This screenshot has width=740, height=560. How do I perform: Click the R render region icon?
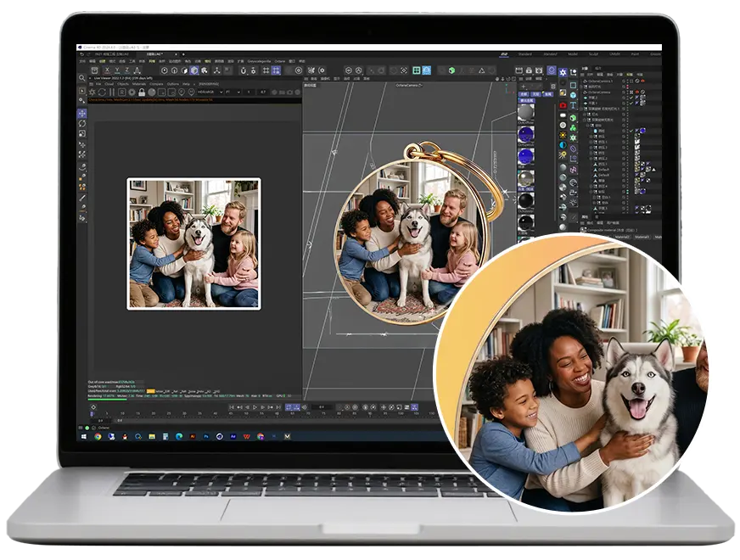coord(122,92)
